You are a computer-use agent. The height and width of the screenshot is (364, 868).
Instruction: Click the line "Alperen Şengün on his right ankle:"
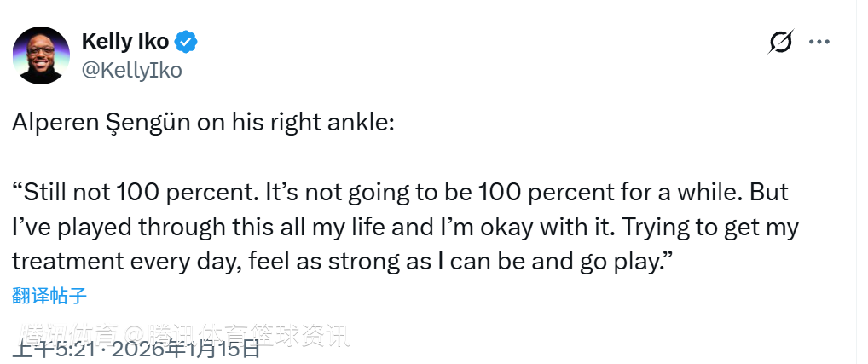(203, 122)
